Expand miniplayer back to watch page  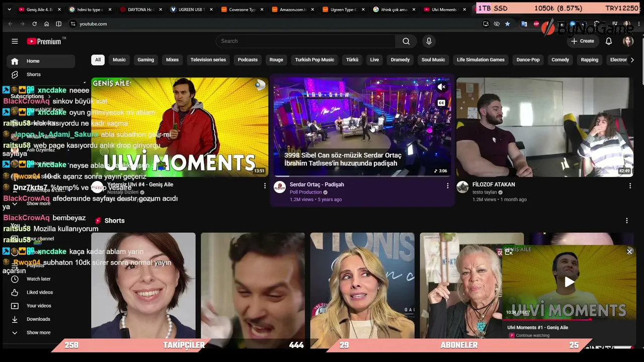(509, 251)
